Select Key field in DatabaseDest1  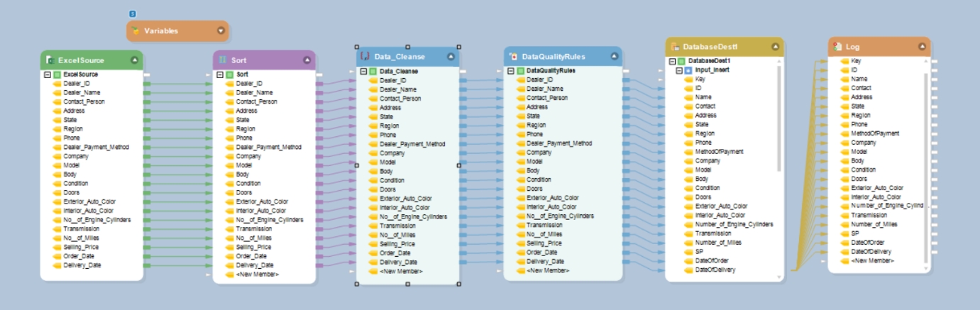click(x=699, y=79)
